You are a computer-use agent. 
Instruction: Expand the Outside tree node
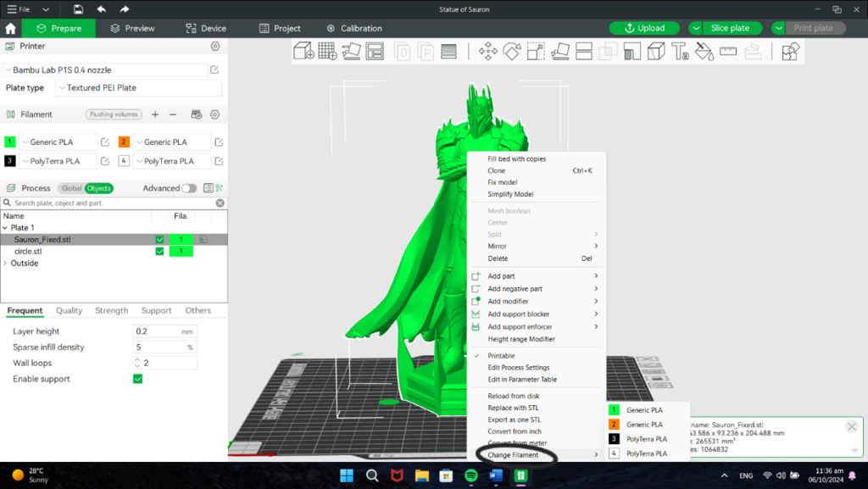(x=6, y=264)
